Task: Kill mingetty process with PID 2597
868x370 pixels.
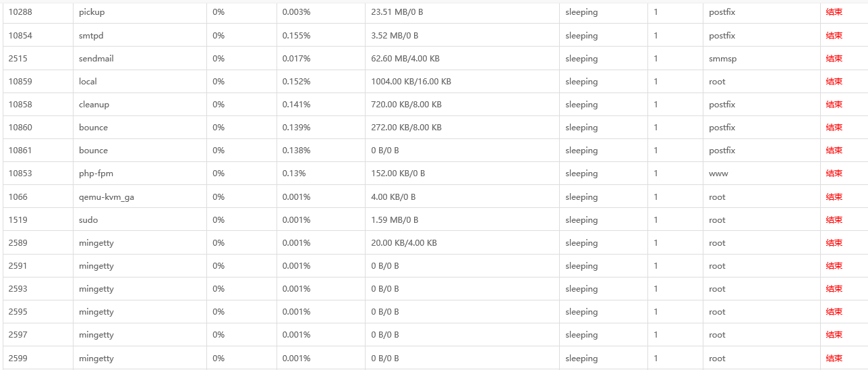Action: [834, 335]
